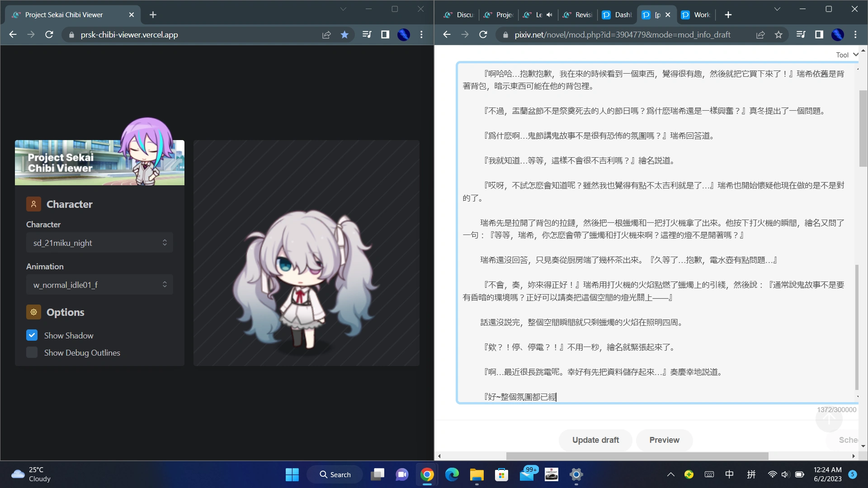Click scroll-to-top arrow circle button

829,419
